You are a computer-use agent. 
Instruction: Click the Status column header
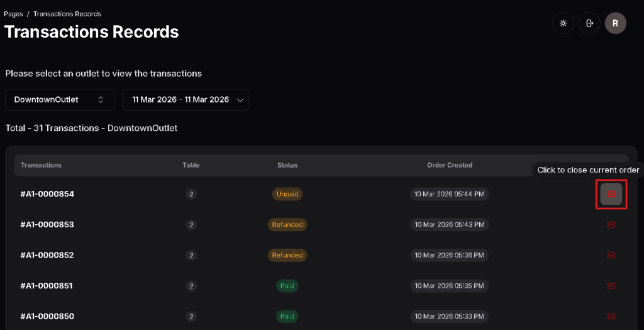click(287, 165)
